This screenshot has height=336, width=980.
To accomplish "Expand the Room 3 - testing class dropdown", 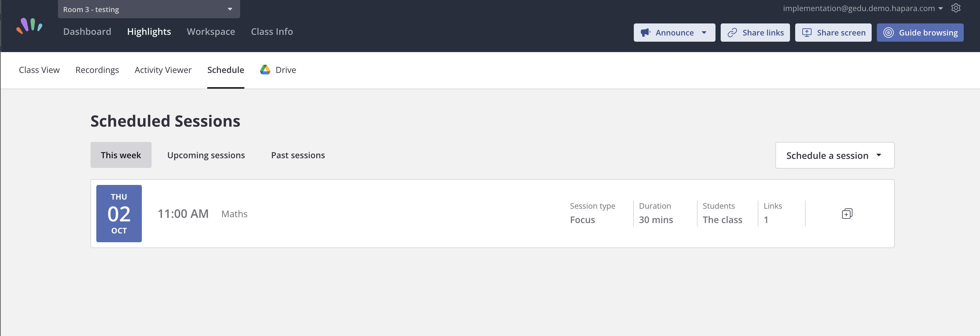I will pos(149,9).
